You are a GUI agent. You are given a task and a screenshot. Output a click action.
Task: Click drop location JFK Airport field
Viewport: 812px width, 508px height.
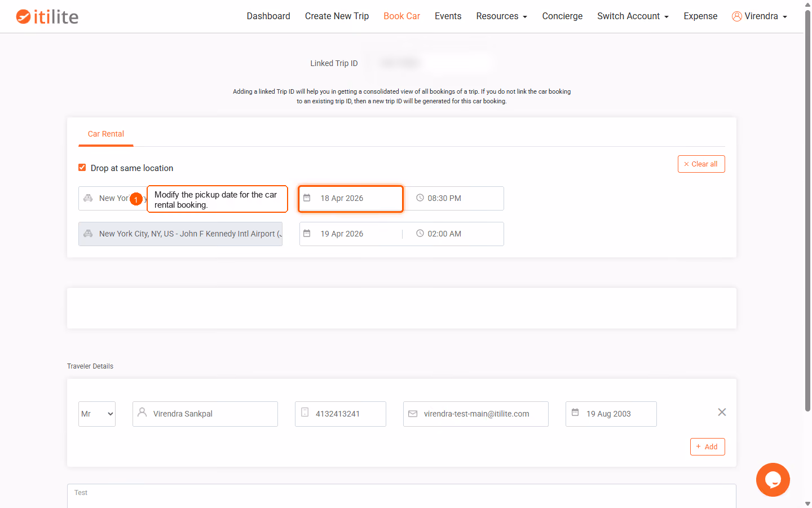tap(180, 234)
